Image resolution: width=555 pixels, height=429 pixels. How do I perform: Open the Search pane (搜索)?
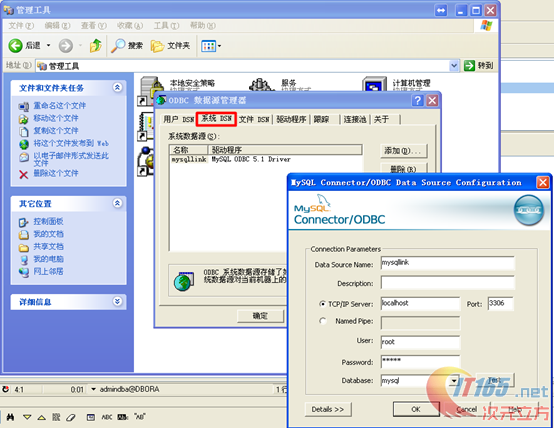(127, 46)
